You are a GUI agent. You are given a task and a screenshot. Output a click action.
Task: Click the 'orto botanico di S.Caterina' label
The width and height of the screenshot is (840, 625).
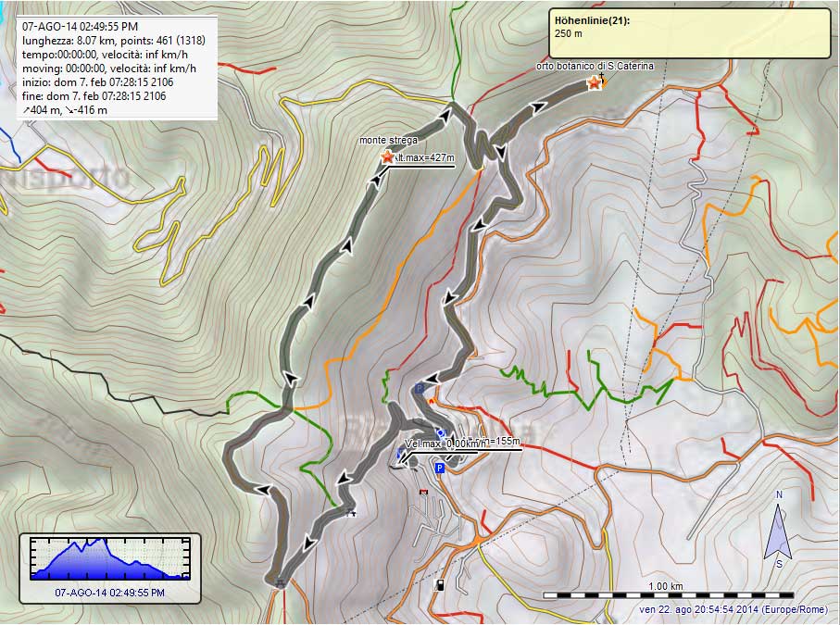pyautogui.click(x=595, y=66)
